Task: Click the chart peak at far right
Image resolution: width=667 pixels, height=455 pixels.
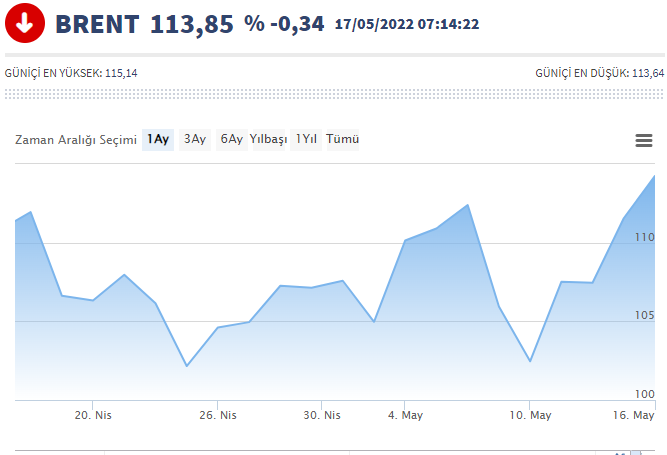Action: (654, 177)
